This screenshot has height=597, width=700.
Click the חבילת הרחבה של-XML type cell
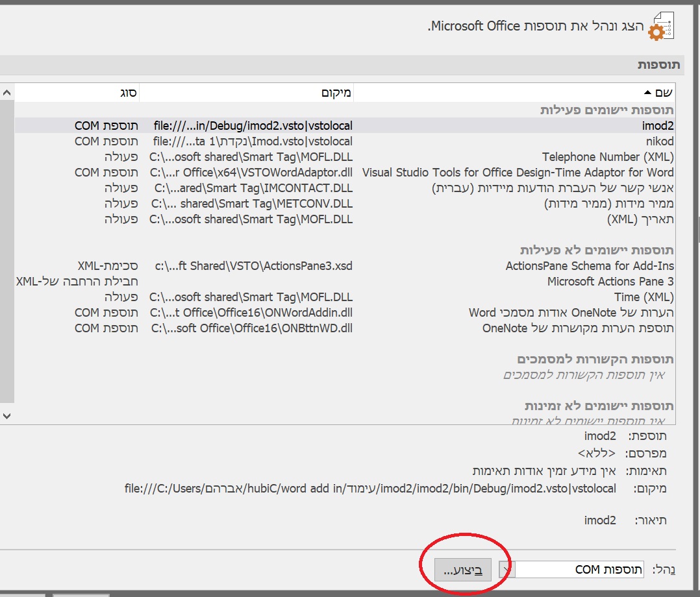pyautogui.click(x=77, y=282)
